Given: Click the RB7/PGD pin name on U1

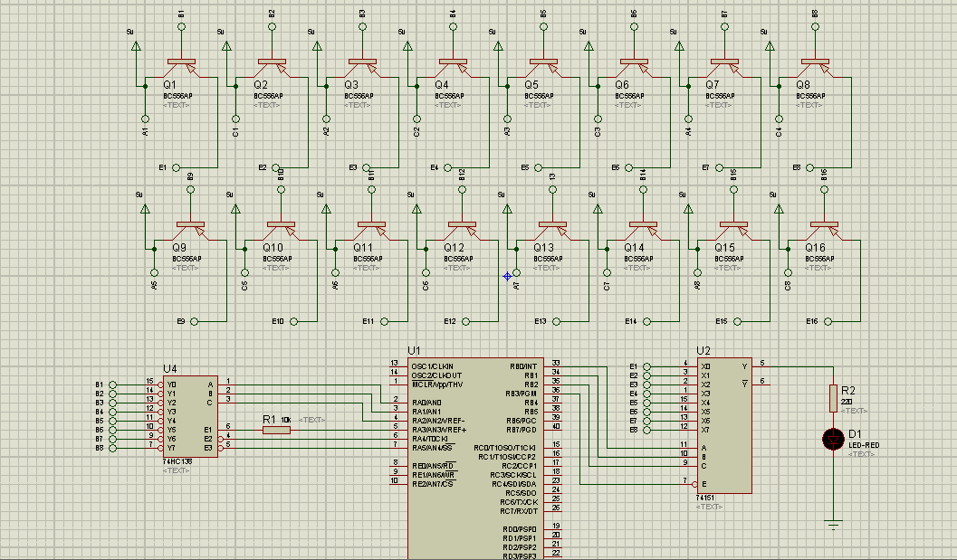Looking at the screenshot, I should coord(522,430).
